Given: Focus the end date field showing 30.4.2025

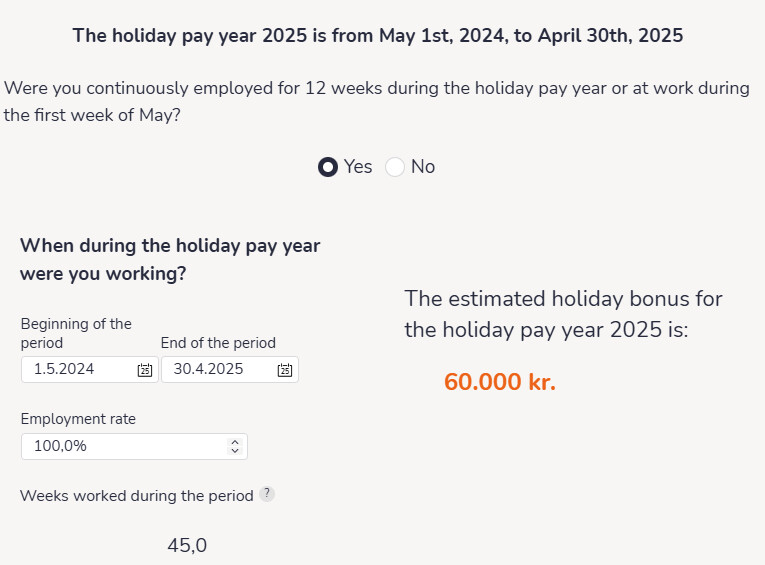Looking at the screenshot, I should 230,369.
